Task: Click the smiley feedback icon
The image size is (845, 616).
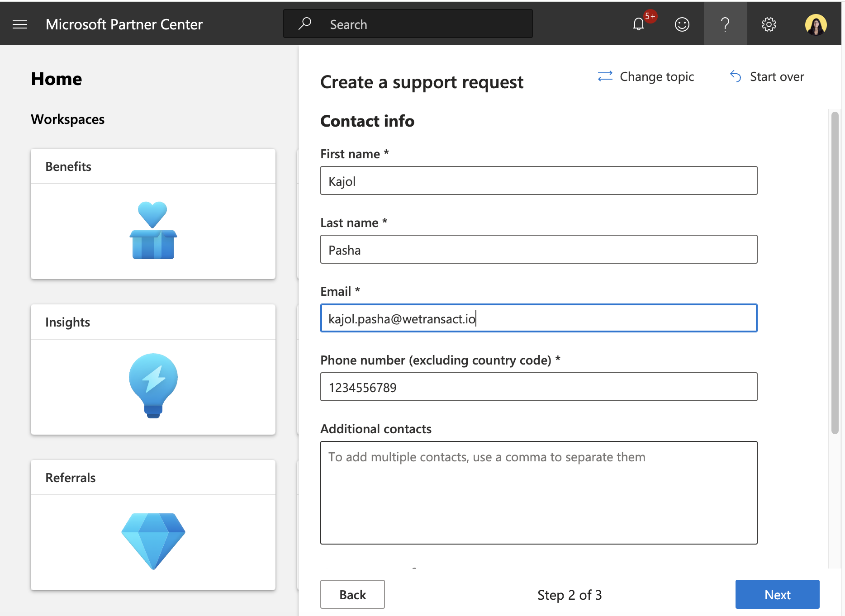Action: [x=682, y=24]
